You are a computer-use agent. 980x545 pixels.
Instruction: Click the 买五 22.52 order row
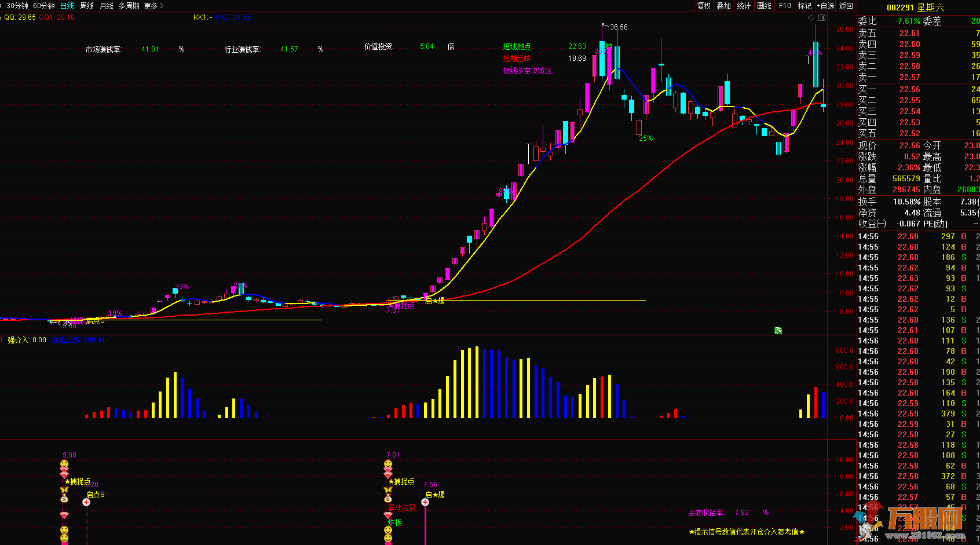tap(919, 133)
